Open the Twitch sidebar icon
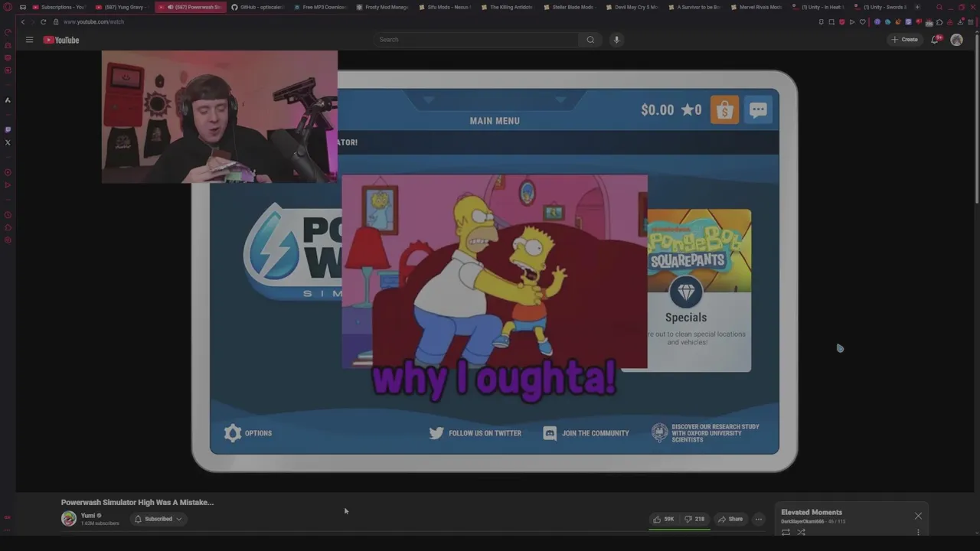The image size is (980, 551). tap(8, 129)
